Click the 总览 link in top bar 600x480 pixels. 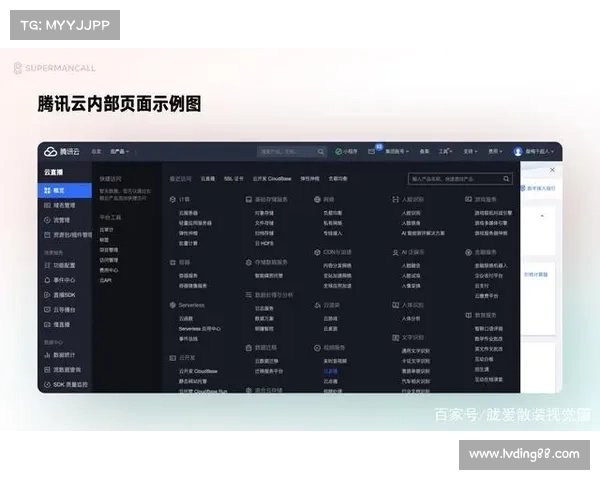(96, 152)
